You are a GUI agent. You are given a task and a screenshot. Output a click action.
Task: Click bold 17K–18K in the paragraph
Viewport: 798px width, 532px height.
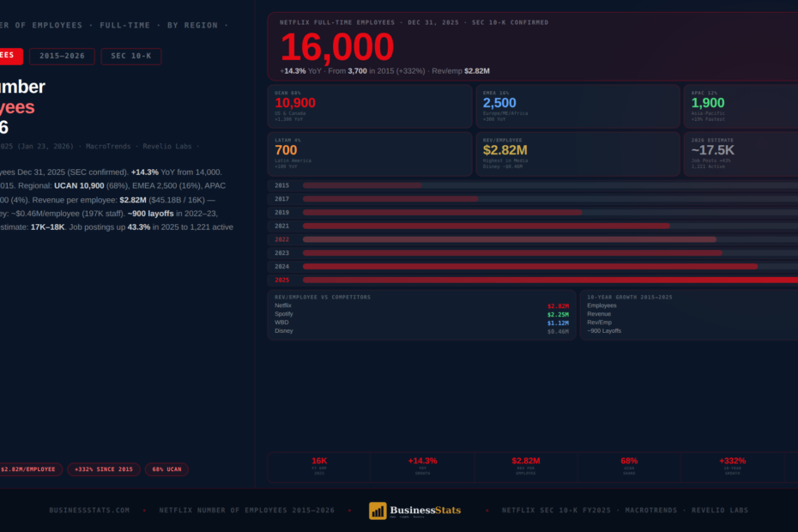click(47, 227)
